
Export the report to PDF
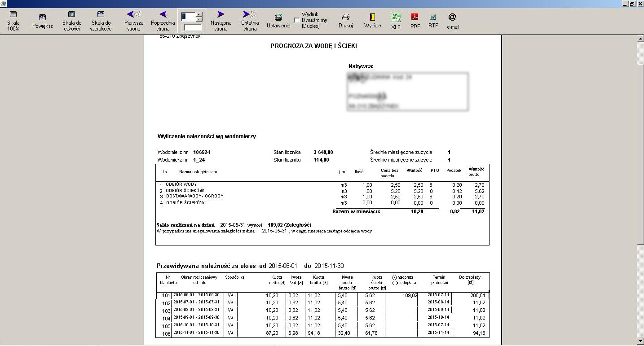(x=415, y=21)
